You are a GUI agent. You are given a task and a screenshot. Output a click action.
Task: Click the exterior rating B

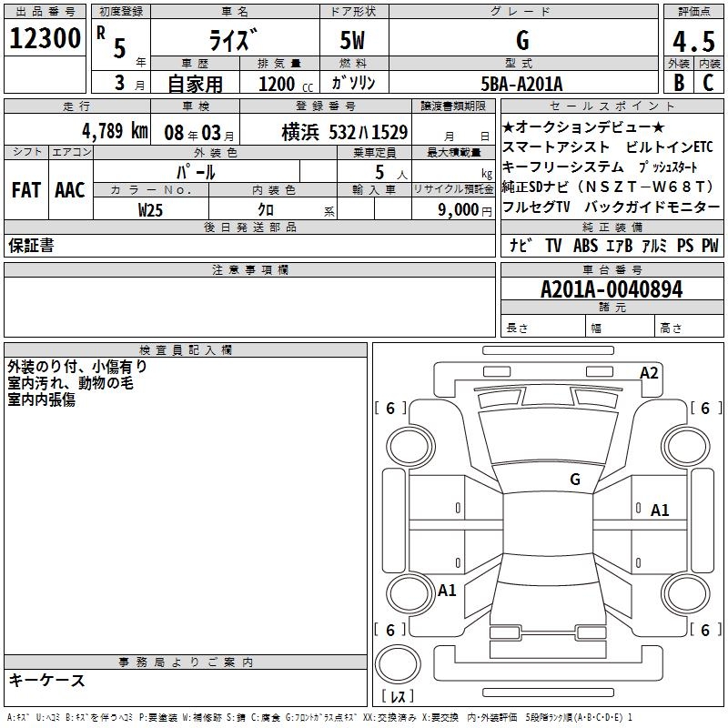pos(679,82)
